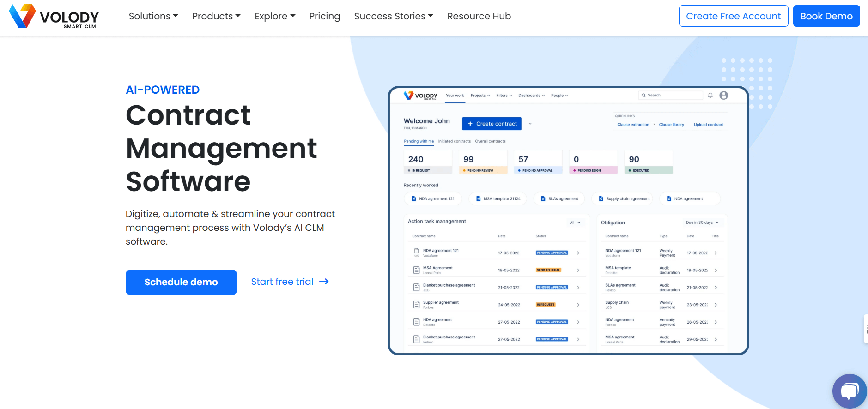Click the 90 Executed card
Screen dimensions: 868x409
click(649, 162)
